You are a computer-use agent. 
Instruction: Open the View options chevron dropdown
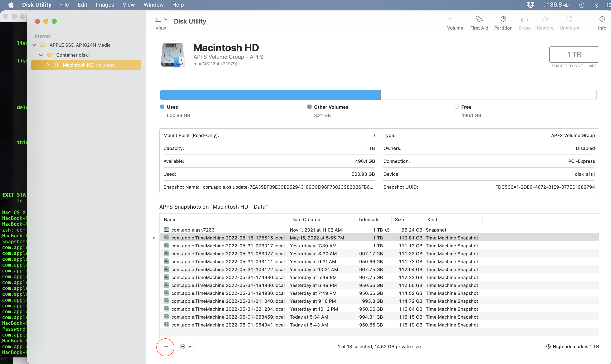[x=166, y=19]
